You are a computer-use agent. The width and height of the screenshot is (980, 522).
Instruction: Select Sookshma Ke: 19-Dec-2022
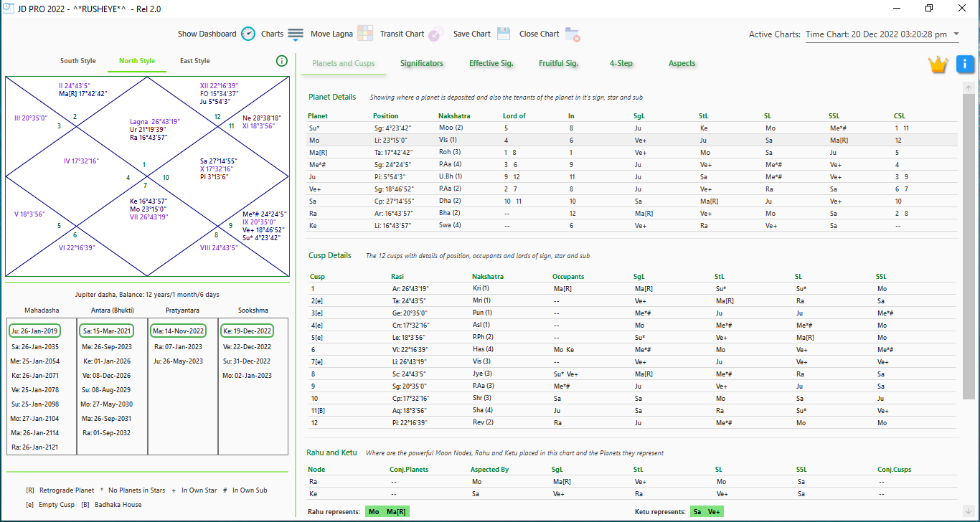pyautogui.click(x=248, y=331)
